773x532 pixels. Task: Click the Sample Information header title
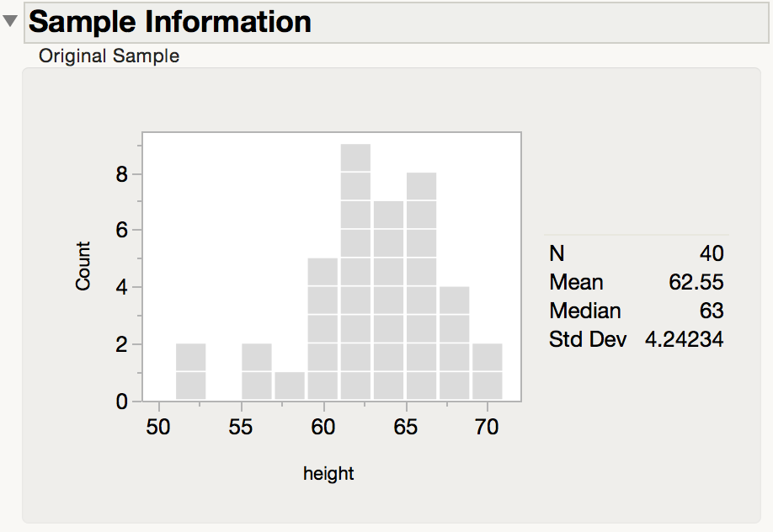(x=170, y=22)
